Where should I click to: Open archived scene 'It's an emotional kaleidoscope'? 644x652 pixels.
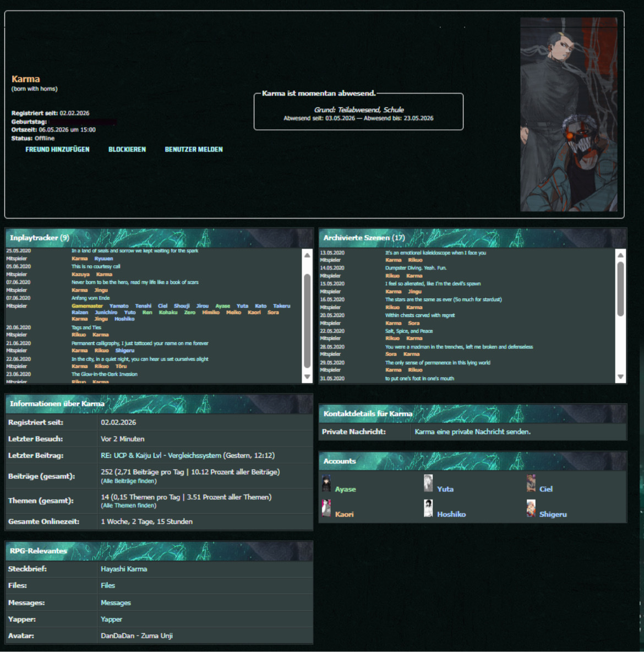click(x=435, y=253)
